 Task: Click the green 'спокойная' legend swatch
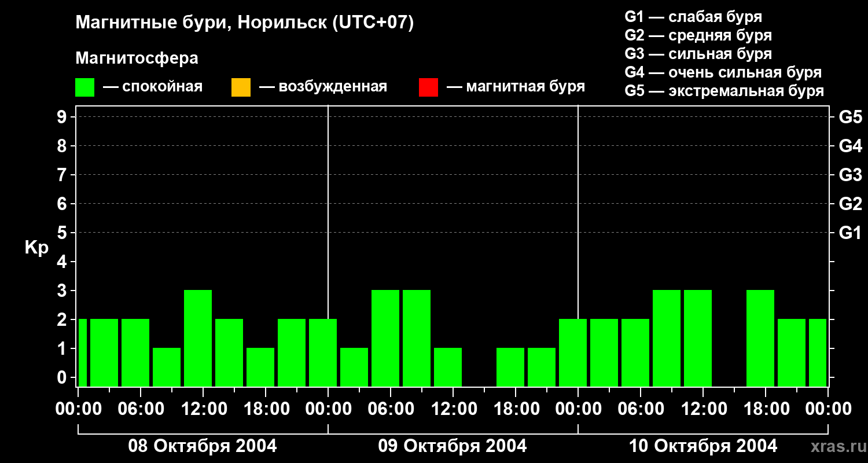[84, 87]
